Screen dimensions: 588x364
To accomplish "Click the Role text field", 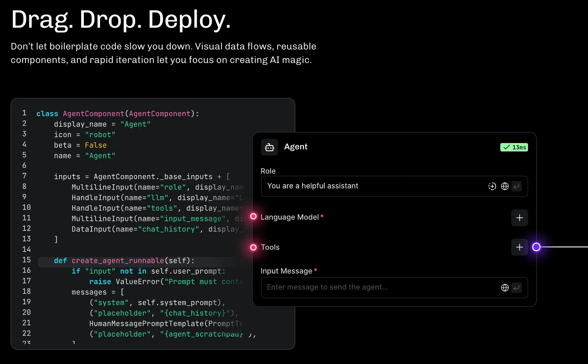I will pyautogui.click(x=394, y=186).
